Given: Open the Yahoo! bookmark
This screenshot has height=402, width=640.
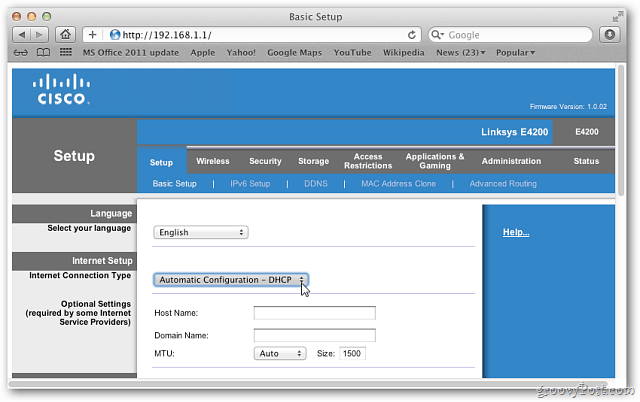Looking at the screenshot, I should [x=241, y=53].
